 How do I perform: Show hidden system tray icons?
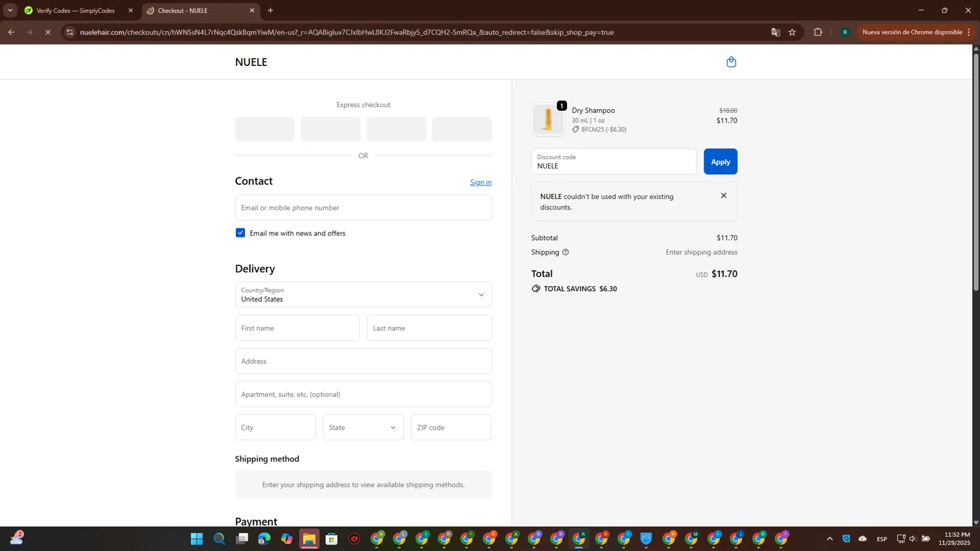click(x=830, y=539)
